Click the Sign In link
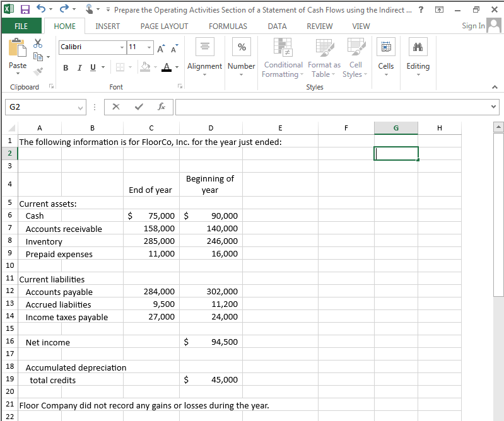 coord(473,26)
